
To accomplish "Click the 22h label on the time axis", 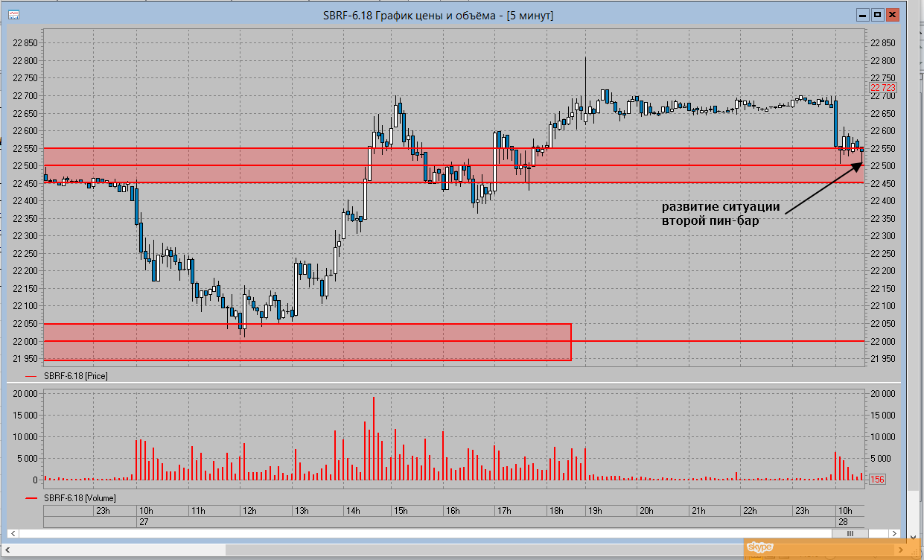I will tap(750, 510).
